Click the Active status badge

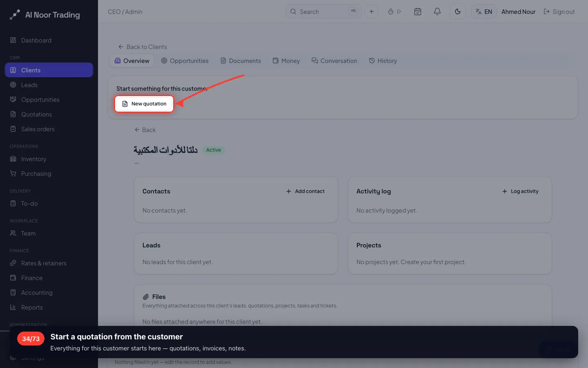click(x=214, y=150)
